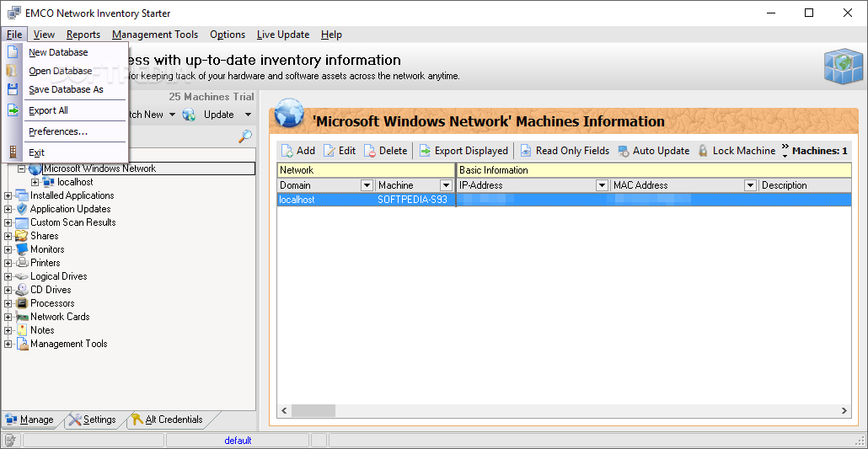Image resolution: width=868 pixels, height=449 pixels.
Task: Toggle Auto Update option
Action: (653, 151)
